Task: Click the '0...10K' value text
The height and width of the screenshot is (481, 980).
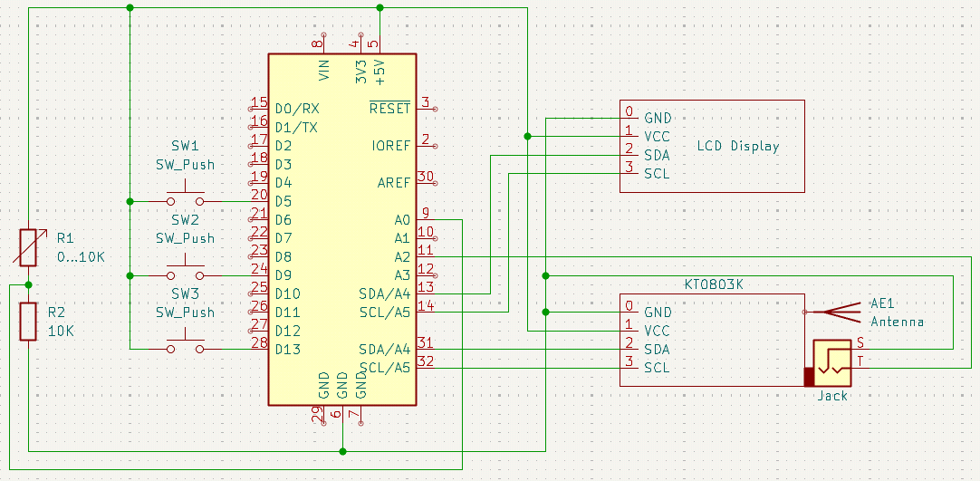Action: tap(81, 256)
